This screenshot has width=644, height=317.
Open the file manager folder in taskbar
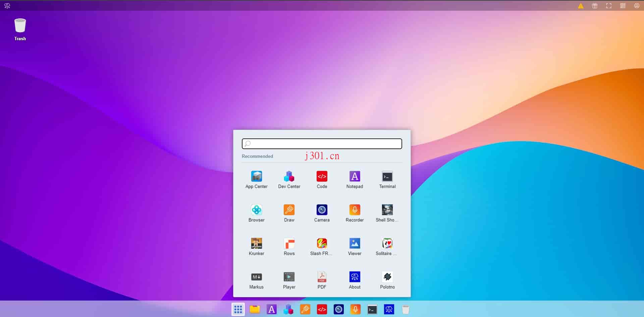tap(255, 309)
